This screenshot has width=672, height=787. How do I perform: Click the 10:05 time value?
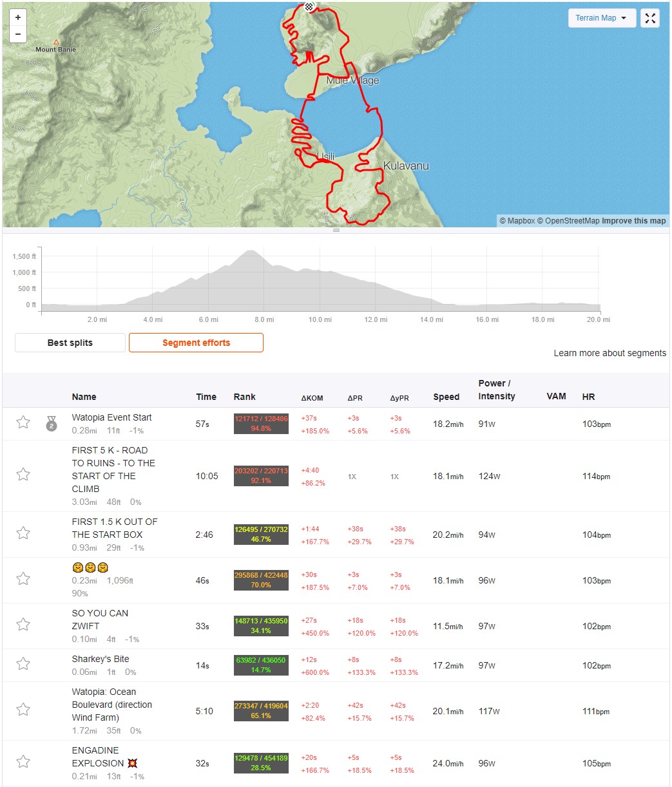(207, 476)
